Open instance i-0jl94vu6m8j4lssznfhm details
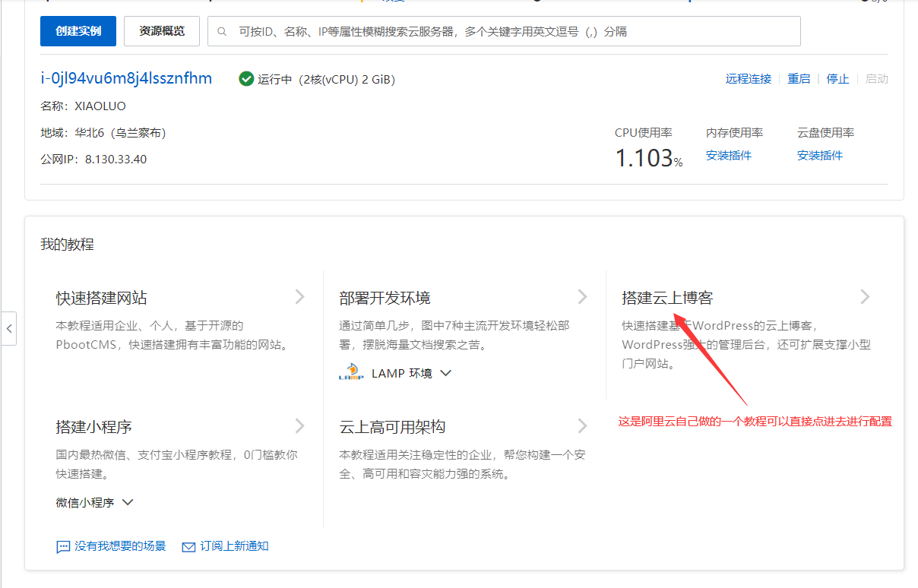This screenshot has width=918, height=588. click(x=126, y=78)
